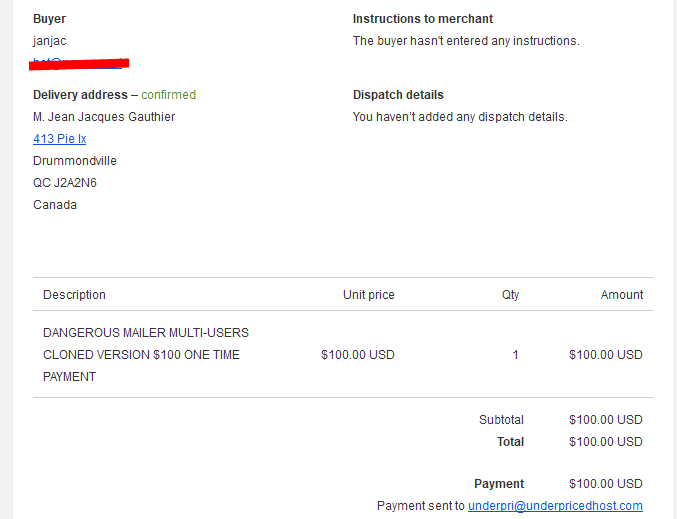Screen dimensions: 677x519
Task: Select the buyer name janjac
Action: coord(50,41)
